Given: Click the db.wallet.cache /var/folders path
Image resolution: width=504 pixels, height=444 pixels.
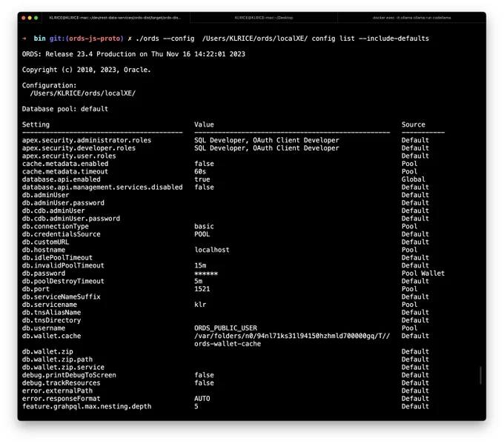Looking at the screenshot, I should click(x=292, y=336).
